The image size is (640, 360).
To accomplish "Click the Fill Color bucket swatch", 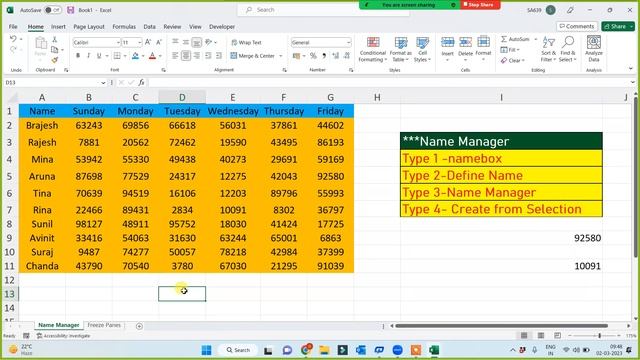I will coord(135,56).
